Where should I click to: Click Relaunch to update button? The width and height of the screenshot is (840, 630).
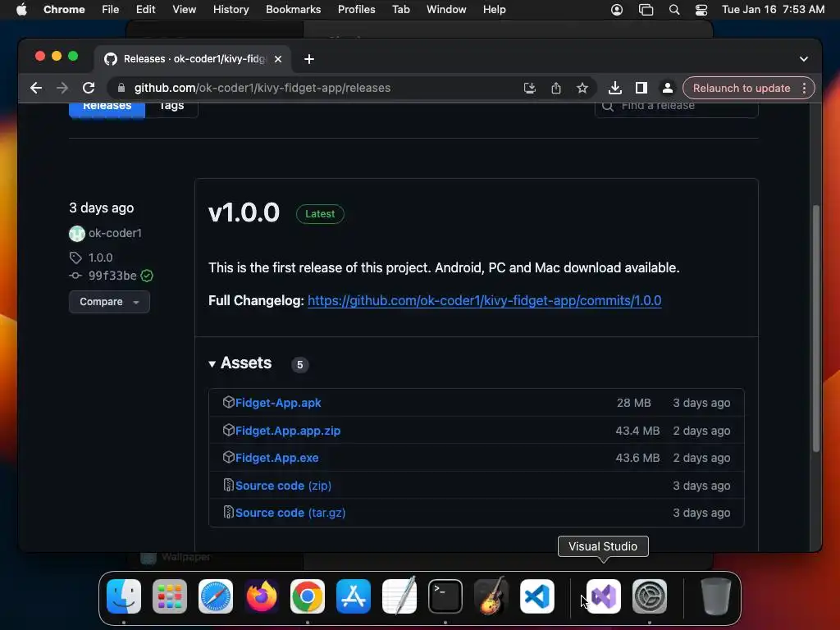tap(742, 88)
